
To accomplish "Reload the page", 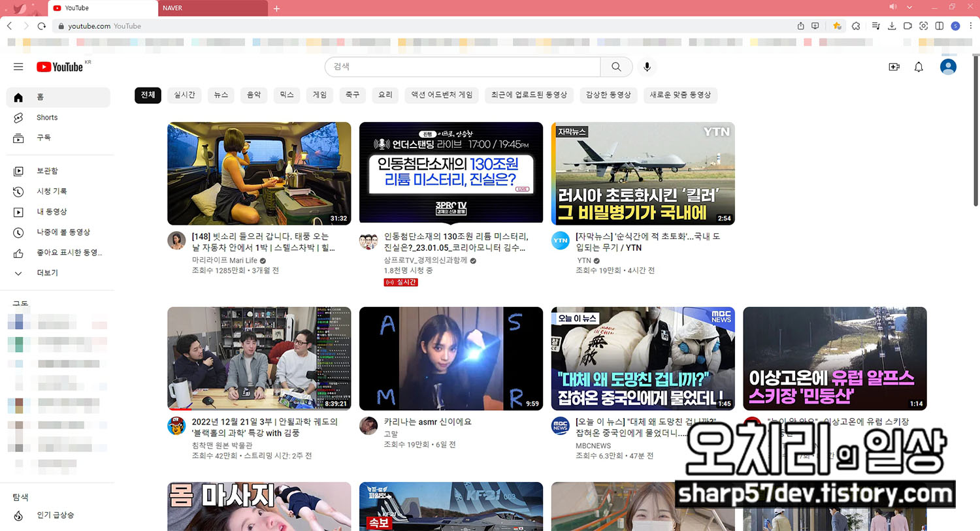I will (42, 26).
